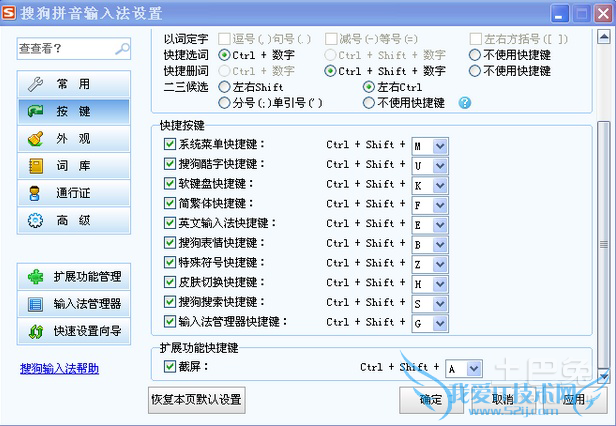Open 搜狗输入法帮助 link
The image size is (616, 426).
pyautogui.click(x=59, y=369)
